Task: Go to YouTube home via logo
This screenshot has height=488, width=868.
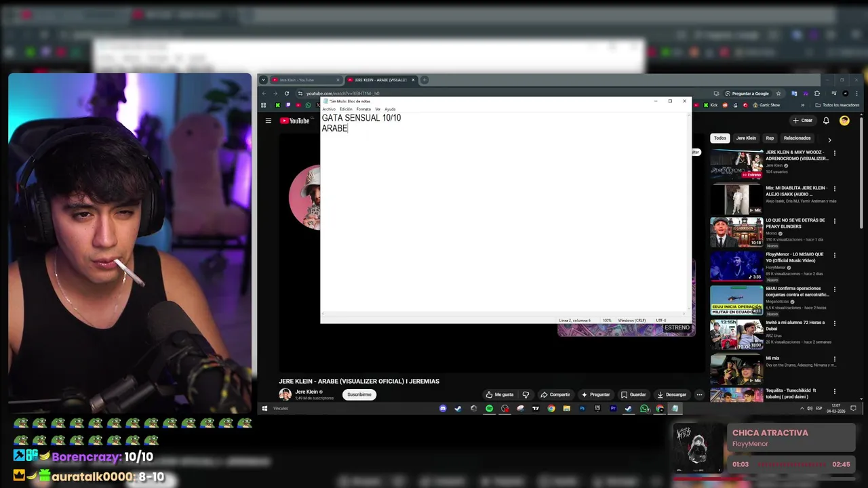Action: (x=295, y=121)
